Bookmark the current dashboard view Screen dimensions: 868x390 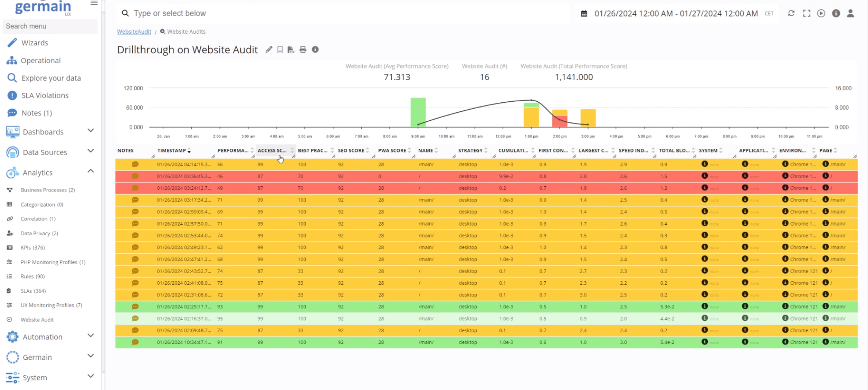pyautogui.click(x=279, y=49)
